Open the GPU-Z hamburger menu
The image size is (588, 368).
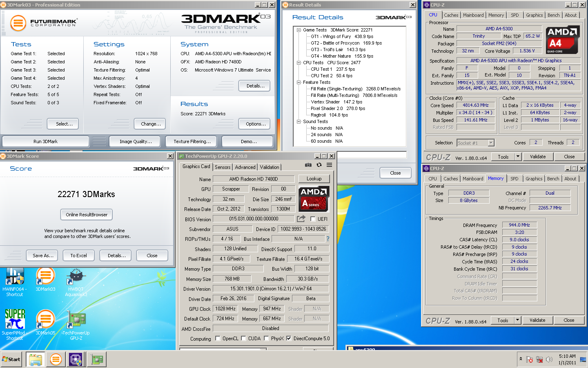(329, 165)
